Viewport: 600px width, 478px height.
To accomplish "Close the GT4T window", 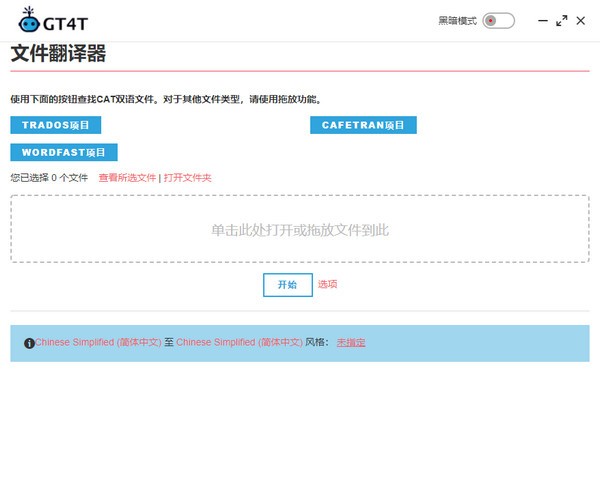I will 580,21.
